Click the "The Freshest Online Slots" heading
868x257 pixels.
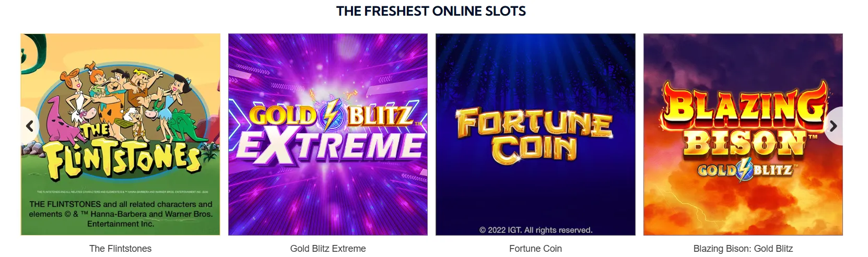tap(431, 11)
